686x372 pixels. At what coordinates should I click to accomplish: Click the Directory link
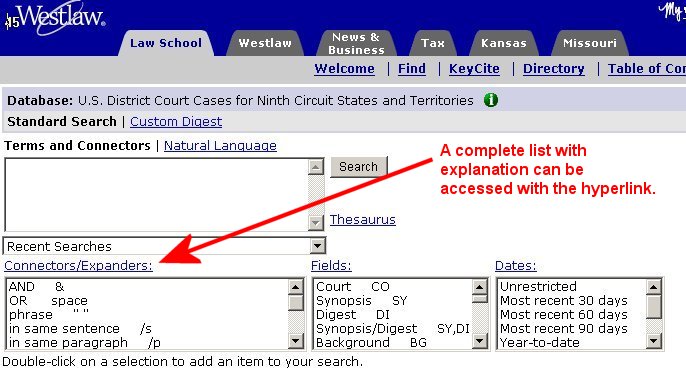[553, 69]
